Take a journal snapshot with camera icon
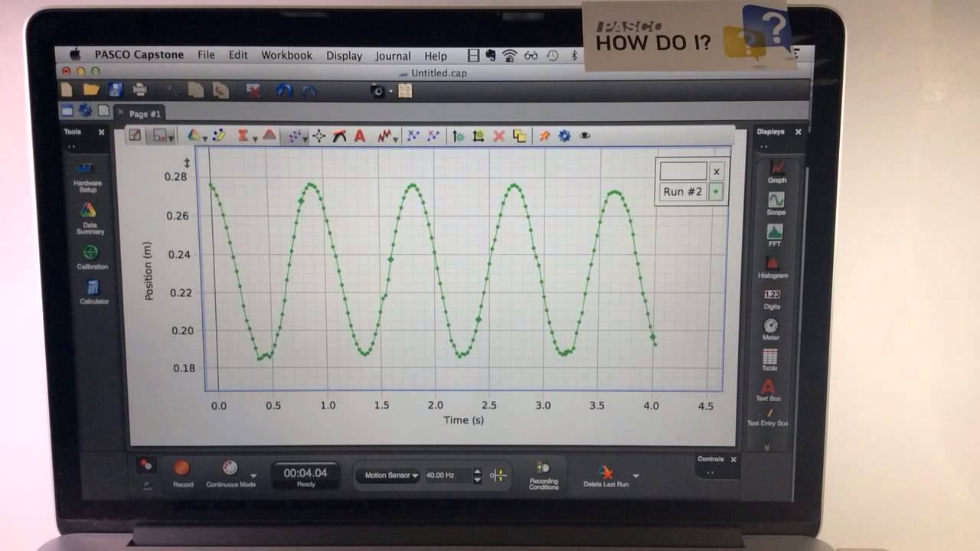Image resolution: width=980 pixels, height=551 pixels. tap(377, 91)
